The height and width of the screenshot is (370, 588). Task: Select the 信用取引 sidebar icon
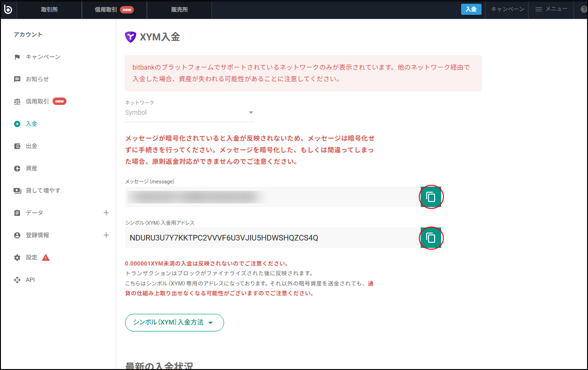click(17, 101)
